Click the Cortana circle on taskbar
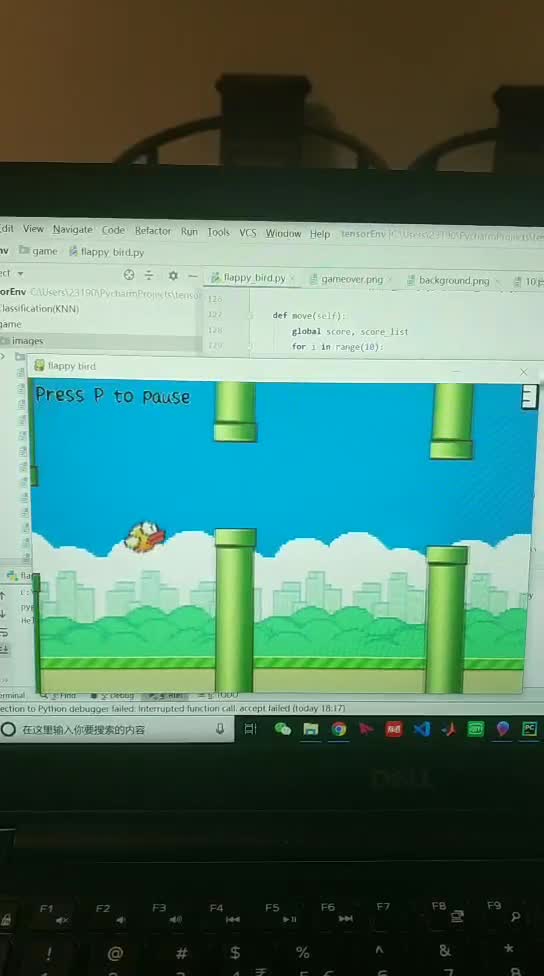Screen dimensions: 544x976 coord(8,730)
